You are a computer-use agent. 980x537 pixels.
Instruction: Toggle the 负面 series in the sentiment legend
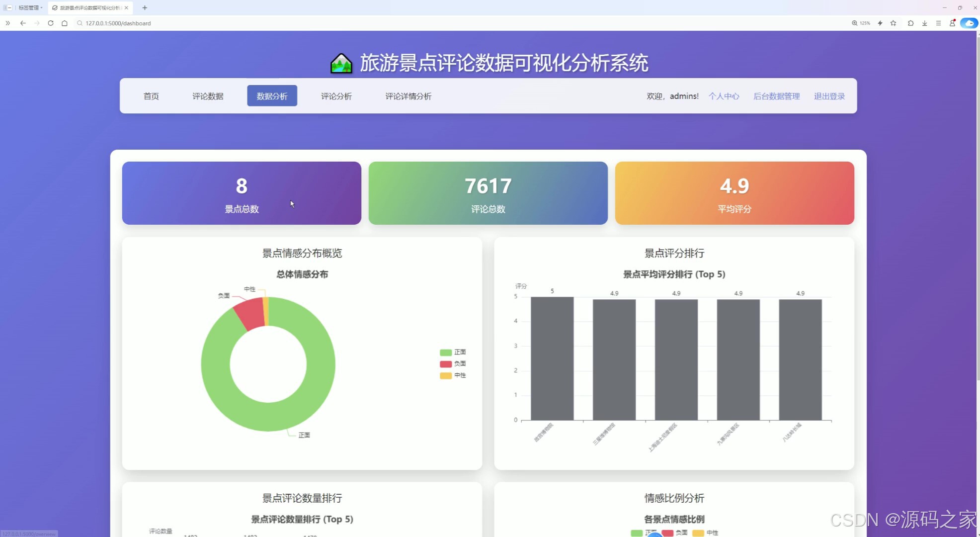click(454, 363)
